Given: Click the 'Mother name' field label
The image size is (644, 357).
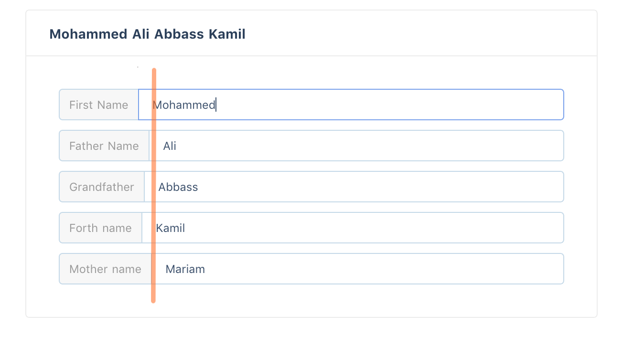Looking at the screenshot, I should pyautogui.click(x=105, y=269).
